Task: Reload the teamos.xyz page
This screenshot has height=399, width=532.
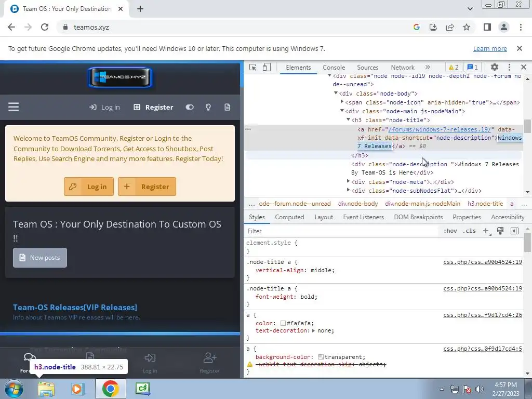Action: (45, 27)
